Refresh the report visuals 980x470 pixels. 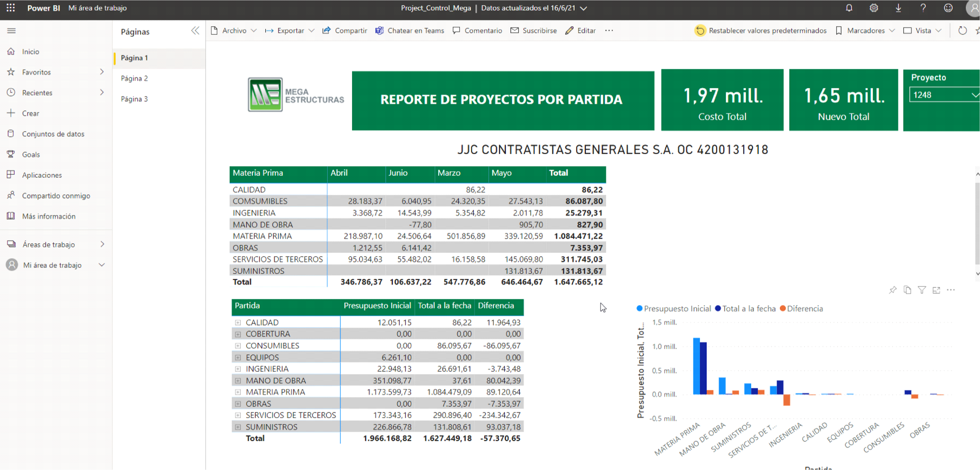(x=962, y=30)
